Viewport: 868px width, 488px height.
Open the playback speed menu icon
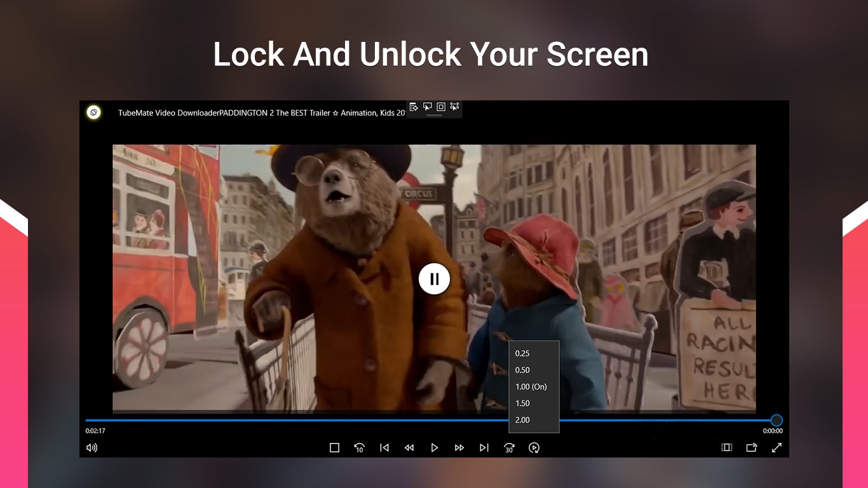click(534, 448)
